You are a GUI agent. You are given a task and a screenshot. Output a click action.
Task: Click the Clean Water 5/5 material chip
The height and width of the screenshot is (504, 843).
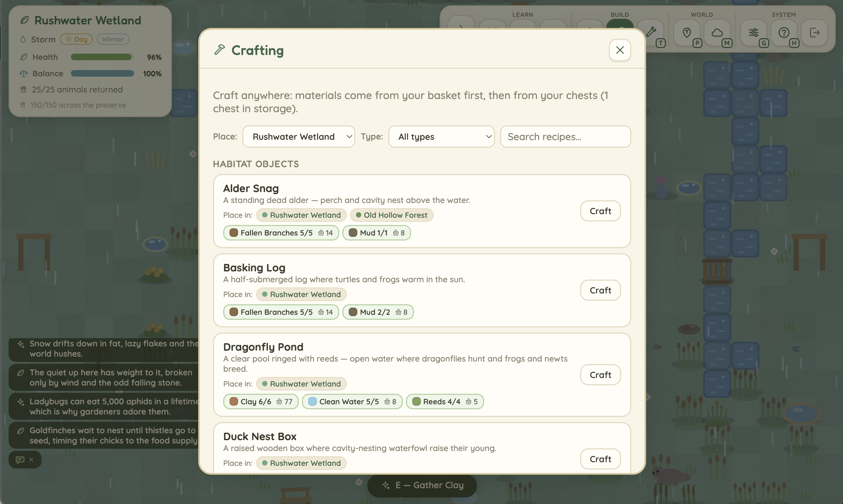[x=352, y=401]
